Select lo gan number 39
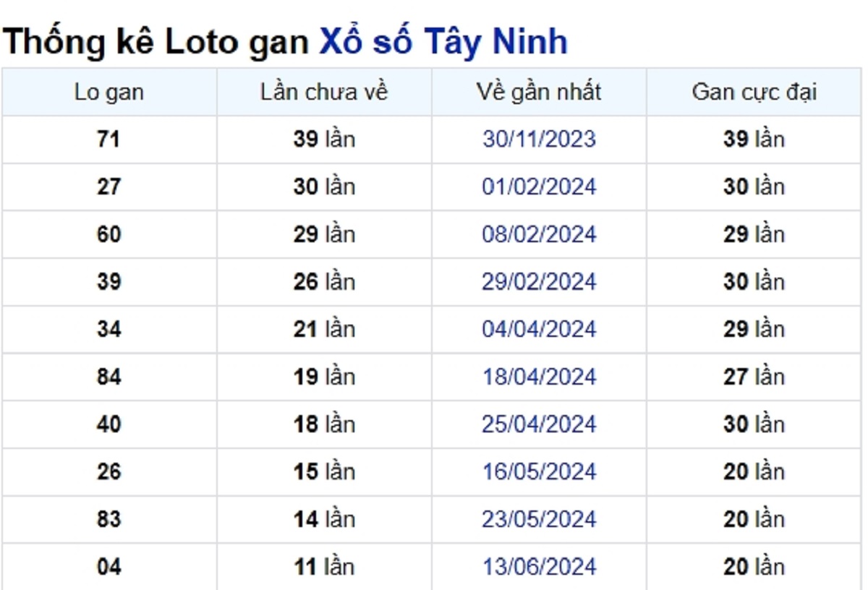 pyautogui.click(x=109, y=281)
